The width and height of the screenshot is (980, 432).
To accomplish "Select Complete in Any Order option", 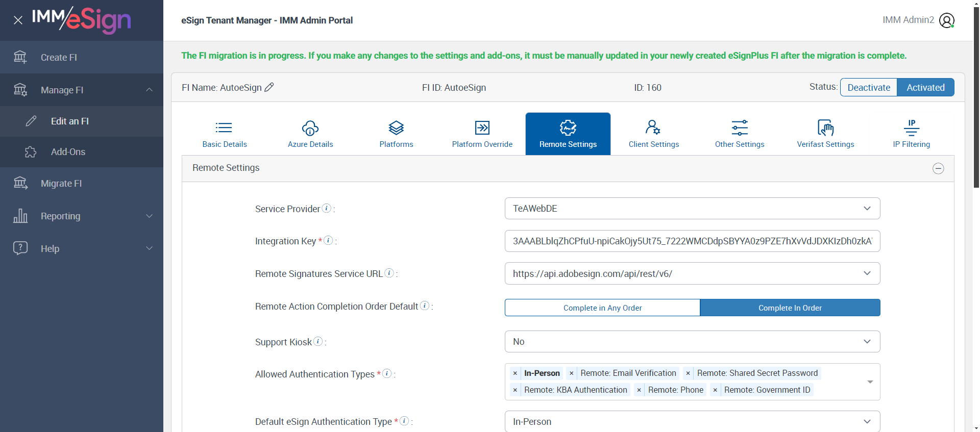I will click(x=602, y=308).
